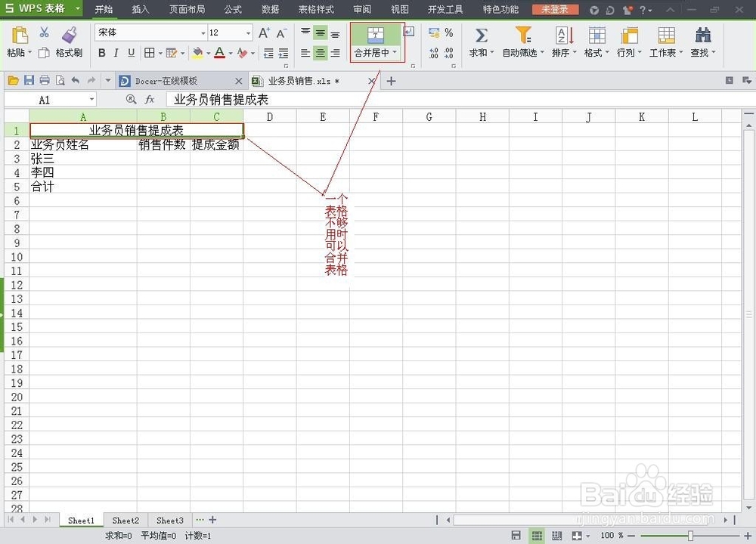Open the font size 12 dropdown
Viewport: 756px width, 544px height.
248,32
